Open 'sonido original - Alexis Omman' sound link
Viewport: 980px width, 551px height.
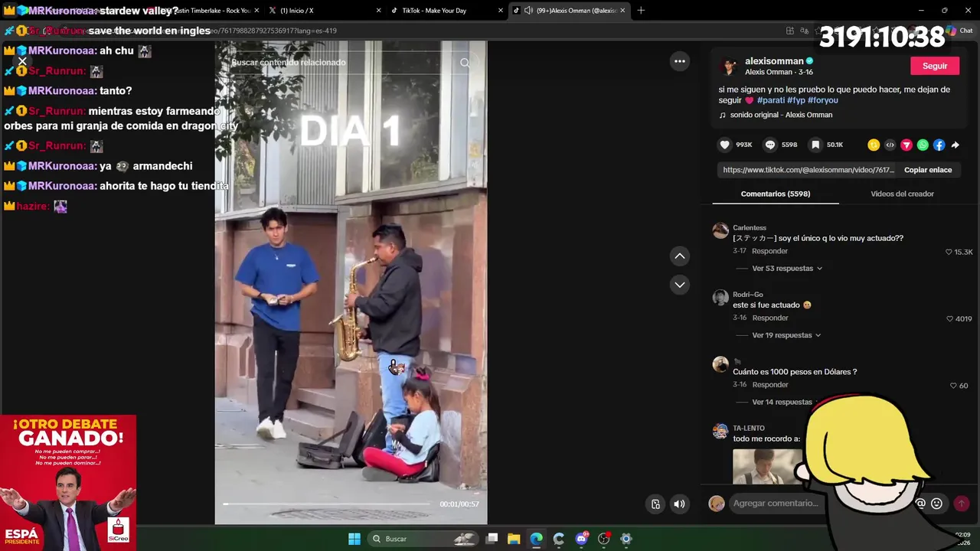pos(781,115)
